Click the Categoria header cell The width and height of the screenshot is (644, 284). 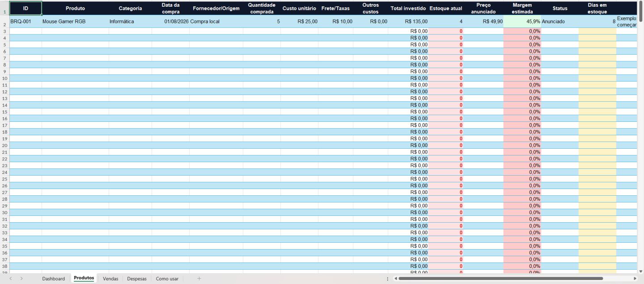(x=130, y=8)
